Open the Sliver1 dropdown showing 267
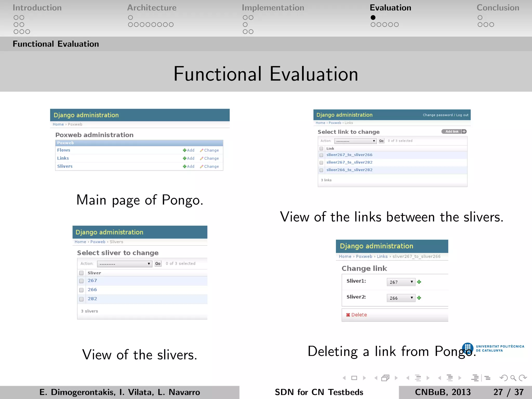This screenshot has height=399, width=532. pyautogui.click(x=401, y=282)
